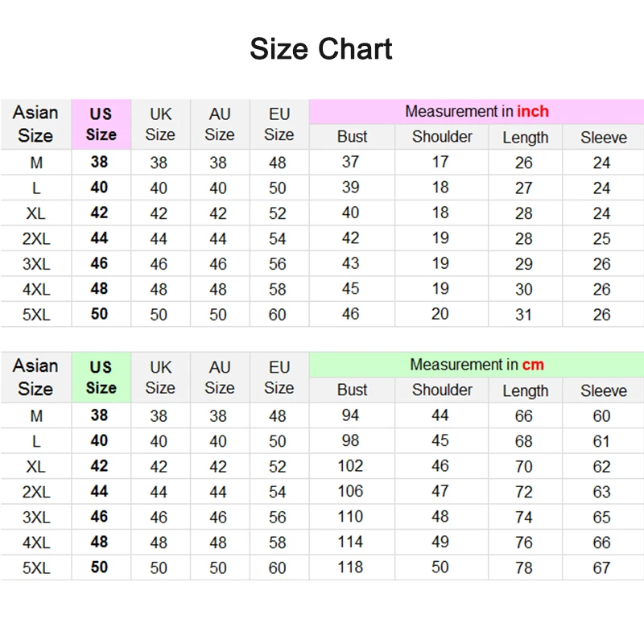Click the UK Size header in the inch table
Image resolution: width=644 pixels, height=644 pixels.
160,124
